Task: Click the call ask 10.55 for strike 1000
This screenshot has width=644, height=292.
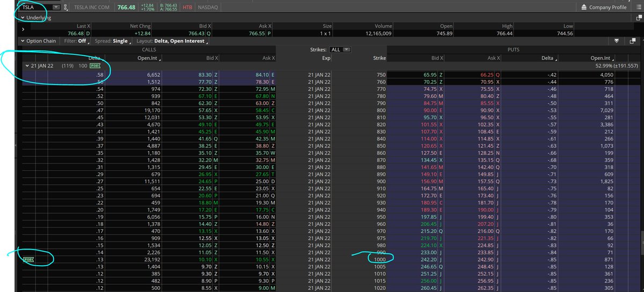Action: tap(263, 259)
